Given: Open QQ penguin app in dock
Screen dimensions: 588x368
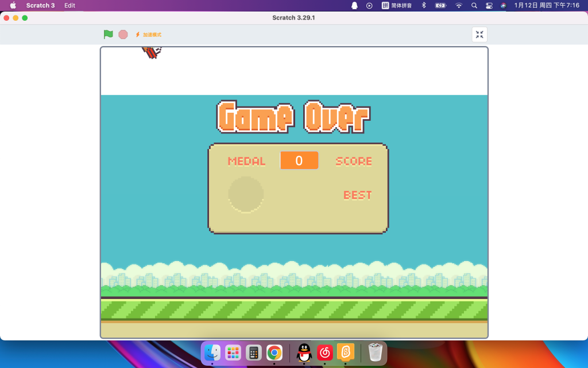Looking at the screenshot, I should pos(304,352).
